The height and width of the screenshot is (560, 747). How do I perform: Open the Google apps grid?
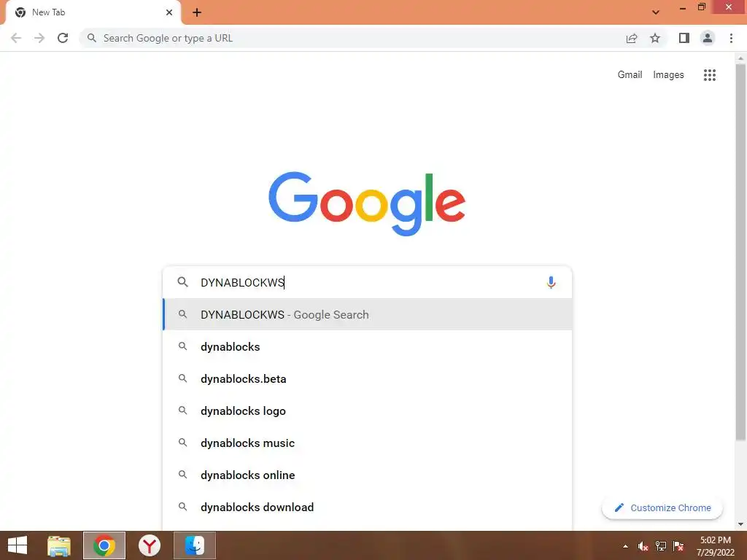[709, 75]
